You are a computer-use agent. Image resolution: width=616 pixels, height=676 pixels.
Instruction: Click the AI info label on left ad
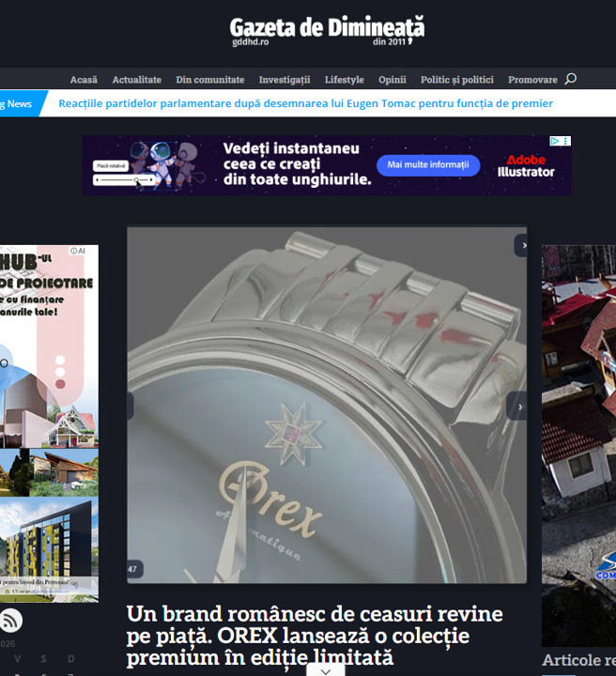[78, 251]
